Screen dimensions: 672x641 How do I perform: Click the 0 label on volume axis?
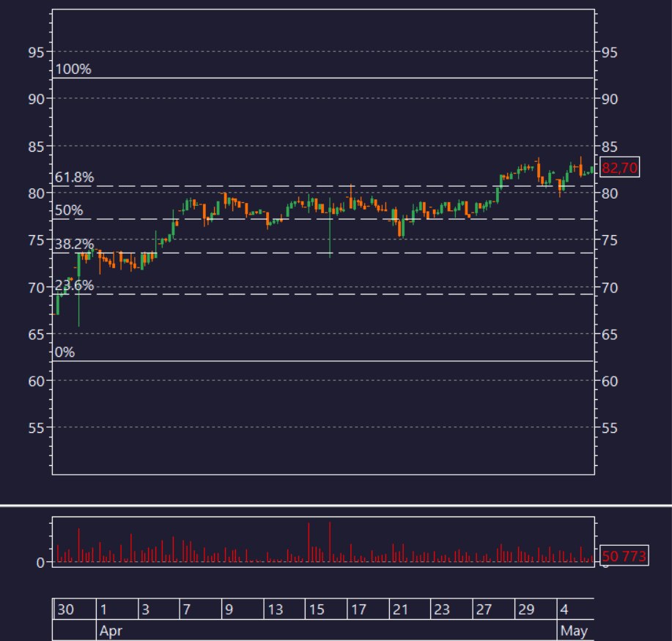click(40, 562)
